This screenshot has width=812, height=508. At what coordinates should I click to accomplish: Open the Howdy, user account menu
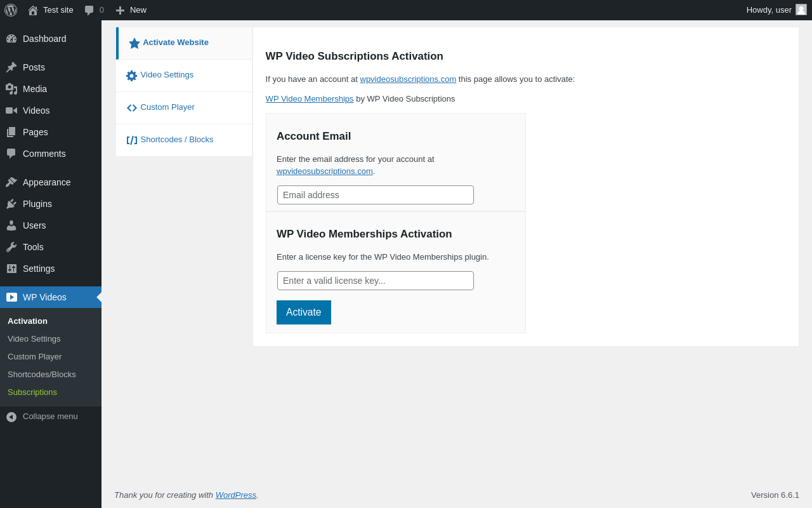(x=776, y=10)
